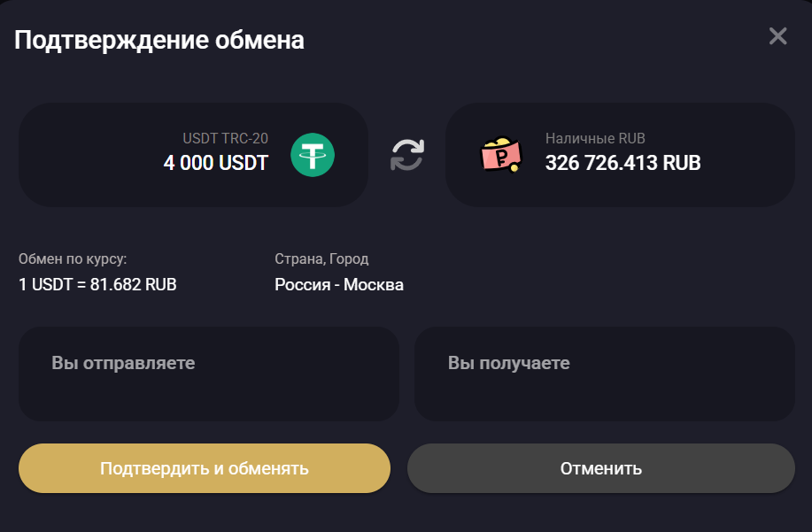This screenshot has height=532, width=812.
Task: Click the green Tether USDT coin icon
Action: coord(313,155)
